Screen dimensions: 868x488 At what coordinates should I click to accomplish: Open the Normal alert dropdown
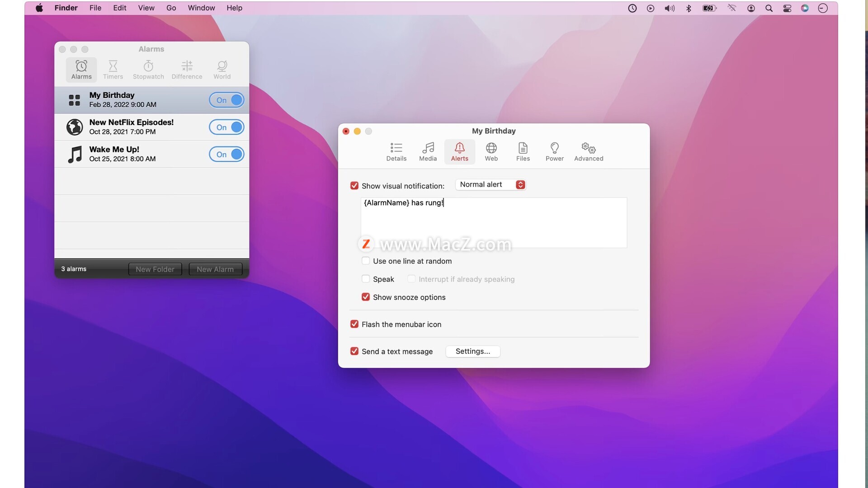[x=491, y=184]
